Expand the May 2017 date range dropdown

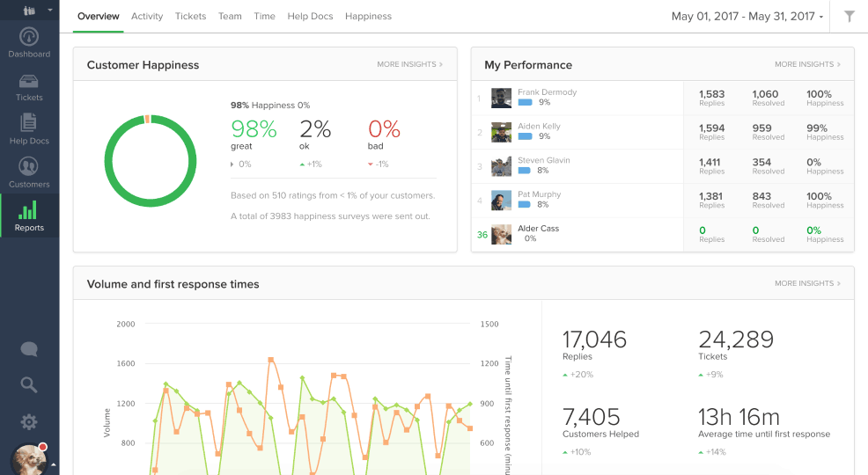[747, 16]
